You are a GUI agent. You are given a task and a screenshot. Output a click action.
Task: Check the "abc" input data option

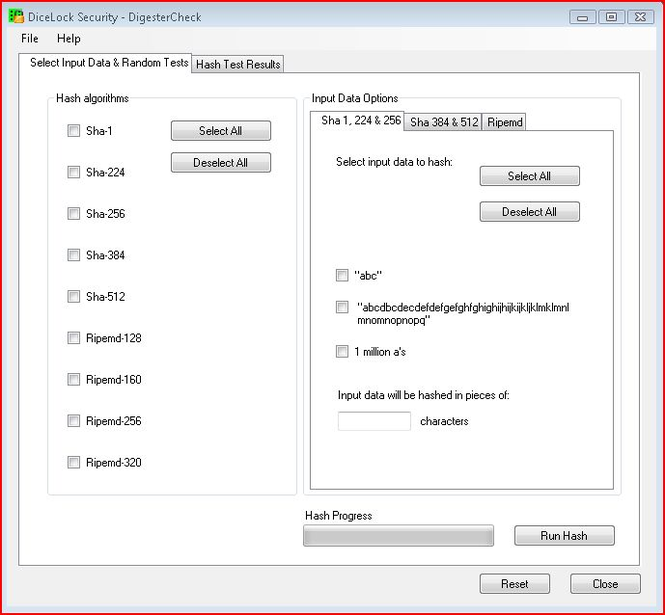coord(343,275)
